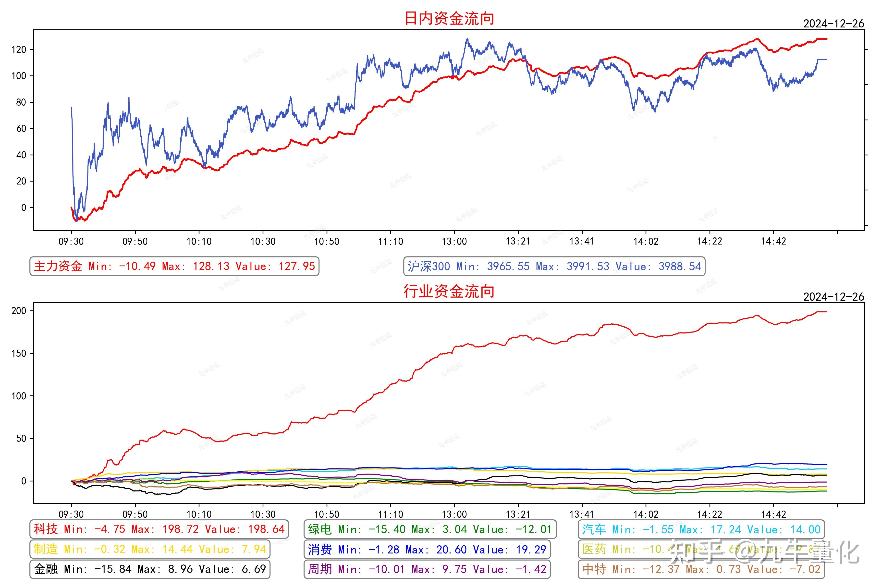Viewport: 882px width, 588px height.
Task: Click the 200 y-axis label in the 行业资金流向 chart
Action: point(19,311)
